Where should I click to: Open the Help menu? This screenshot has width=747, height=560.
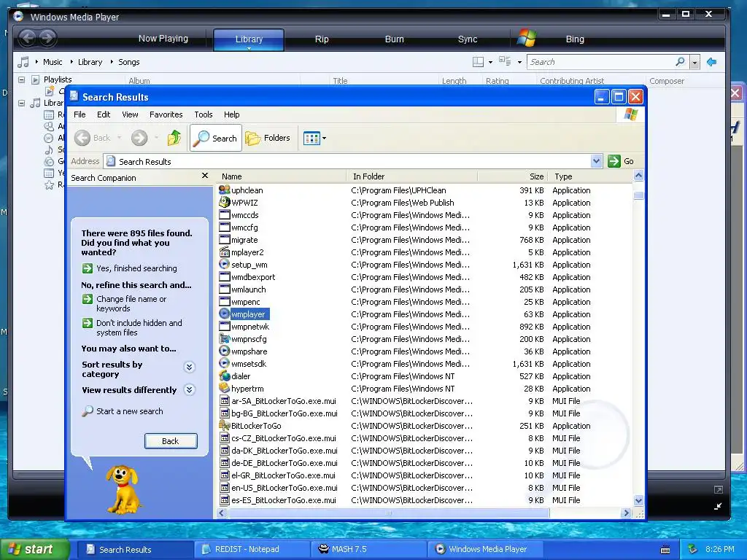point(231,114)
